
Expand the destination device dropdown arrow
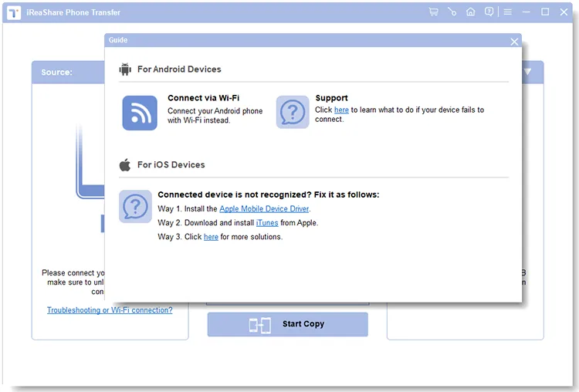click(x=527, y=72)
